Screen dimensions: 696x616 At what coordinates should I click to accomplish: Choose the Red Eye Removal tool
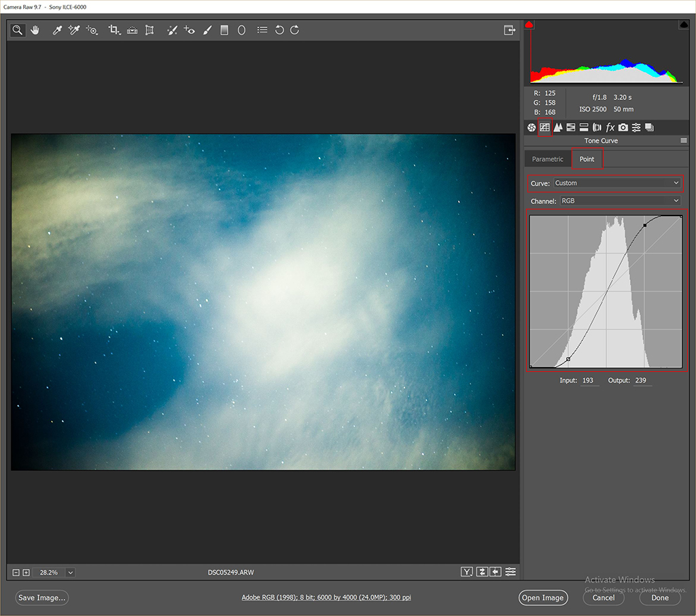190,31
